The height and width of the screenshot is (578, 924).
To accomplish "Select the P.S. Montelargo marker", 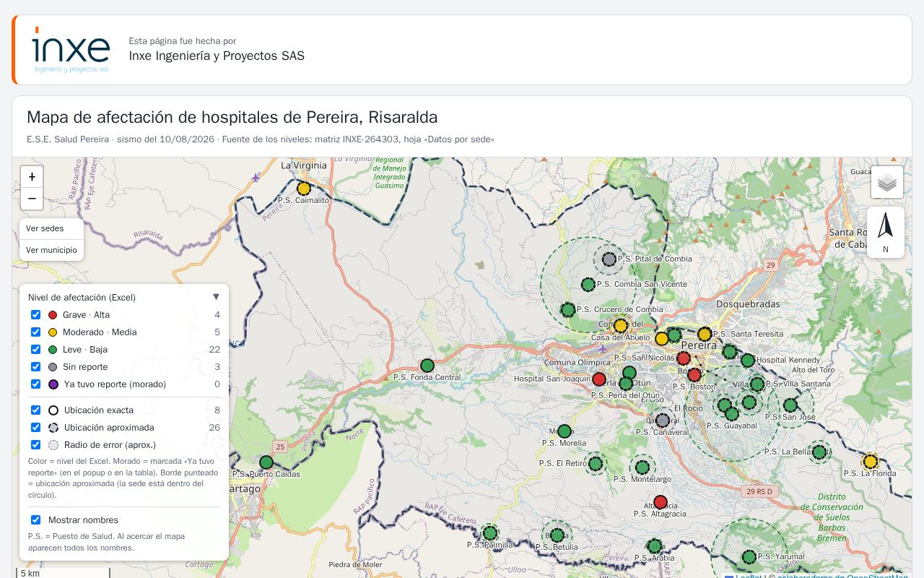I will point(642,467).
